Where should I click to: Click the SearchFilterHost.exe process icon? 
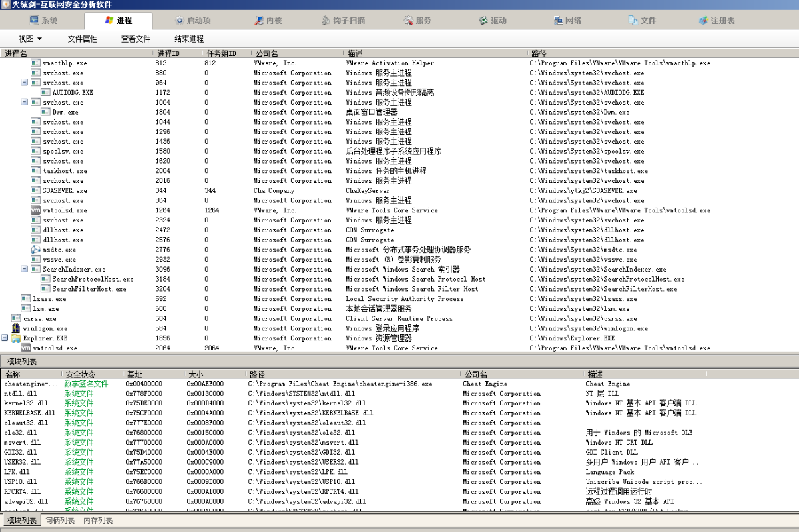(45, 289)
